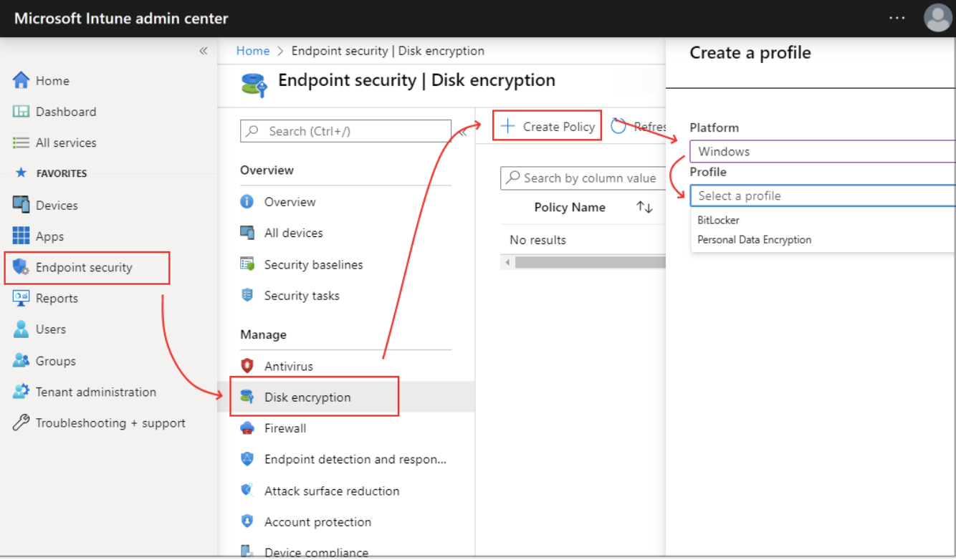Click the Create Policy button
The image size is (956, 560).
[547, 125]
